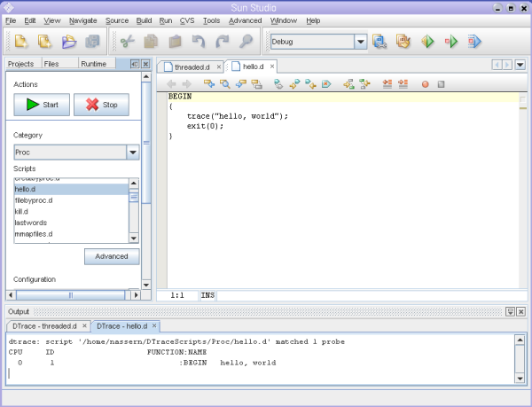Close the Output panel
This screenshot has height=407, width=532.
521,311
